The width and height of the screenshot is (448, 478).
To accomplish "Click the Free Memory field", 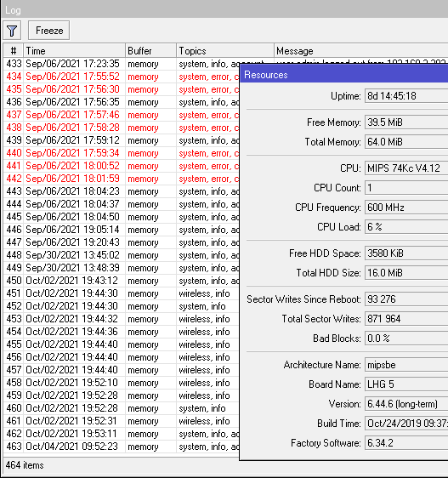I will 406,122.
